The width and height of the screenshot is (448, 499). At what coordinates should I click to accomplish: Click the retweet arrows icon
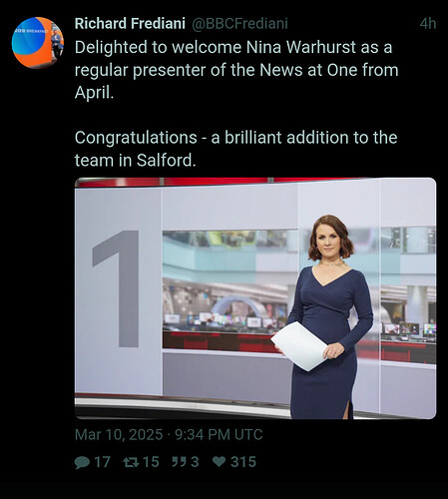pyautogui.click(x=131, y=462)
